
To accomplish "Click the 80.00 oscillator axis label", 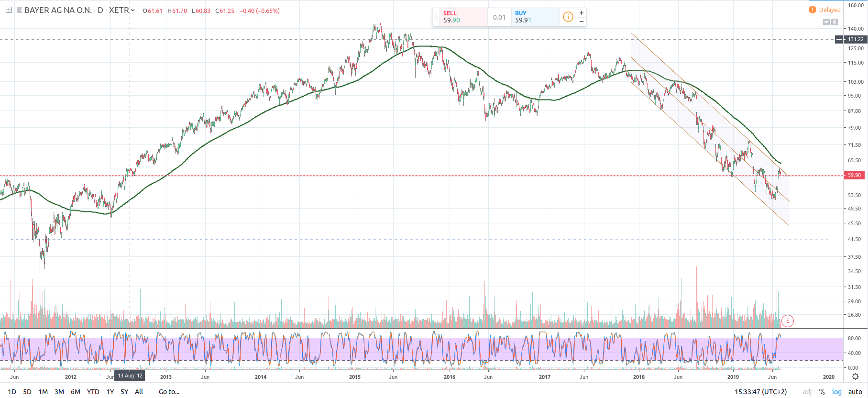I will click(854, 338).
